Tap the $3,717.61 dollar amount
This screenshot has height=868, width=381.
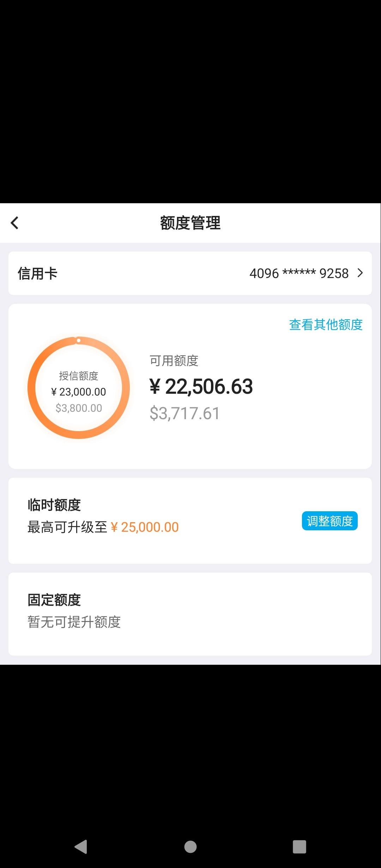pyautogui.click(x=185, y=413)
